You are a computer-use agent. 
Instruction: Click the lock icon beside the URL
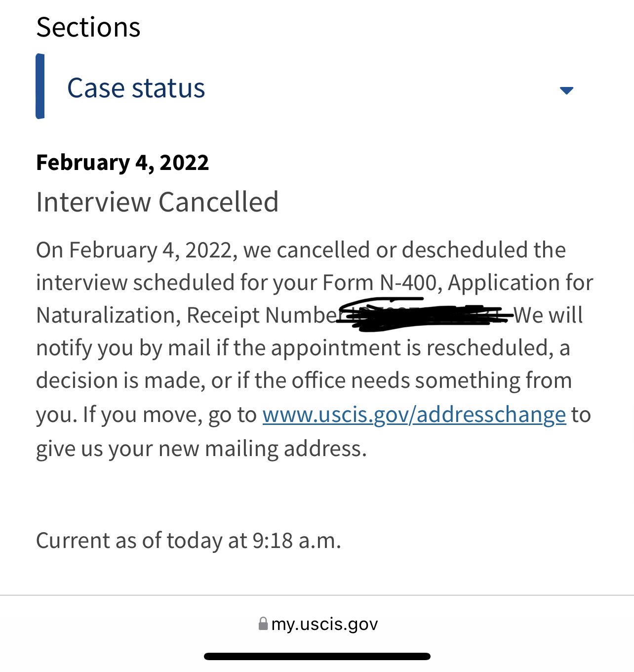tap(263, 624)
